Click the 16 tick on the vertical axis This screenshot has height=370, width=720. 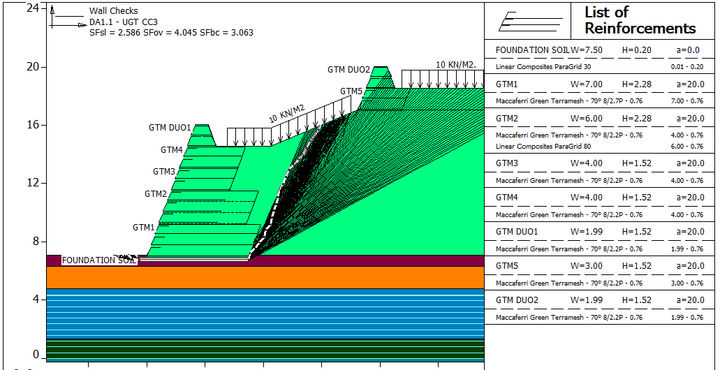coord(34,125)
